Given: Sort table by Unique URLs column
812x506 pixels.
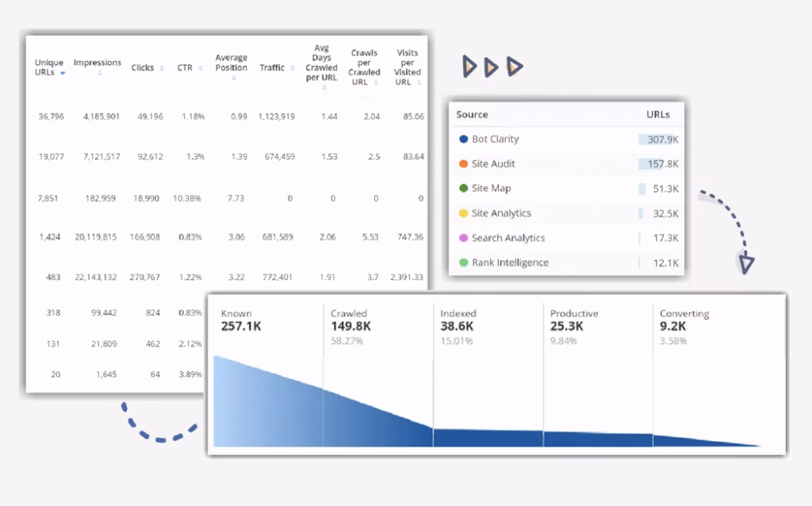Looking at the screenshot, I should [x=49, y=67].
